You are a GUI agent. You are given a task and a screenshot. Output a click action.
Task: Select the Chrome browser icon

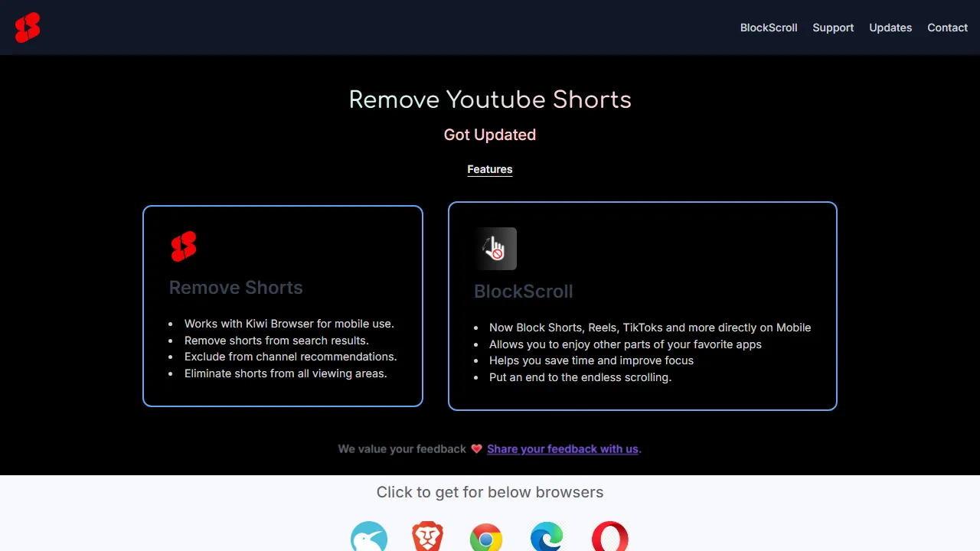(486, 538)
